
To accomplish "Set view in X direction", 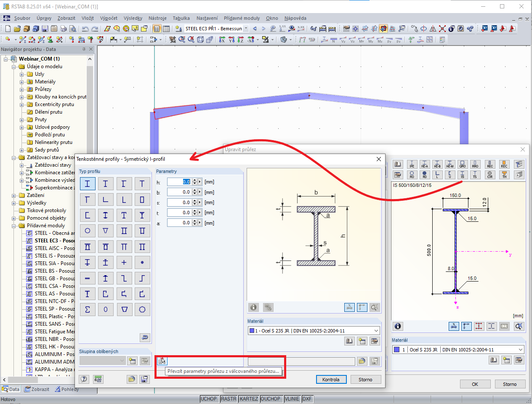I will (222, 40).
